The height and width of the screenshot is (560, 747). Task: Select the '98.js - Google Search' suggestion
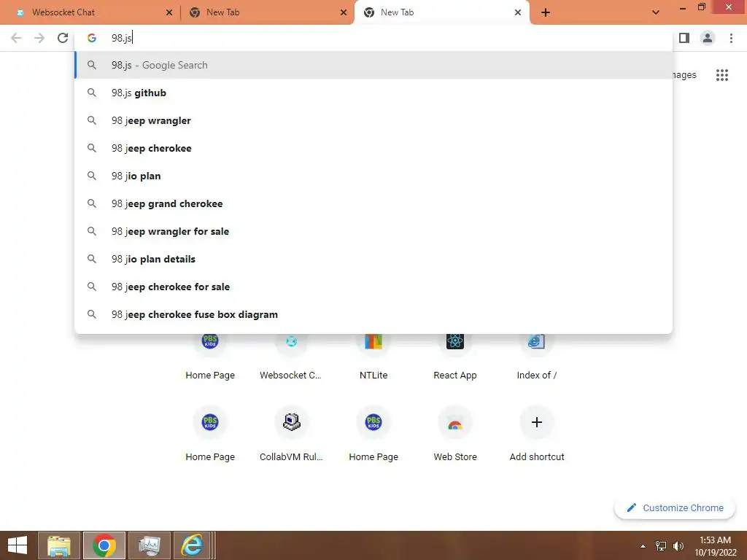(x=373, y=65)
